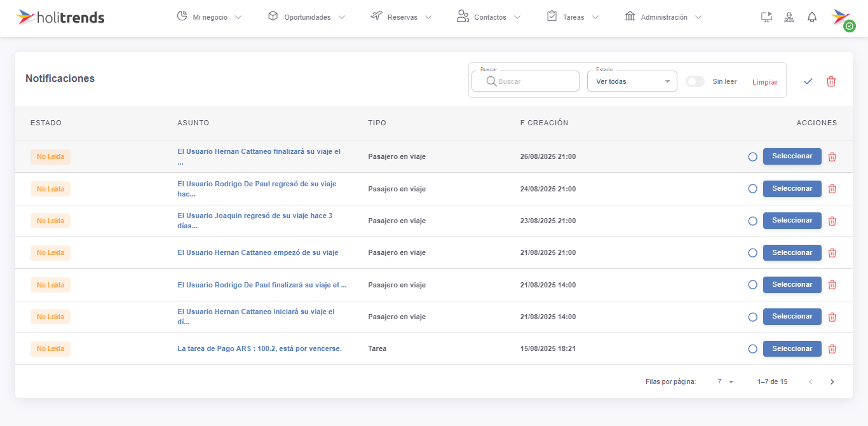This screenshot has height=426, width=868.
Task: Select radio circle for Hernan Cattaneo empezó row
Action: point(752,253)
